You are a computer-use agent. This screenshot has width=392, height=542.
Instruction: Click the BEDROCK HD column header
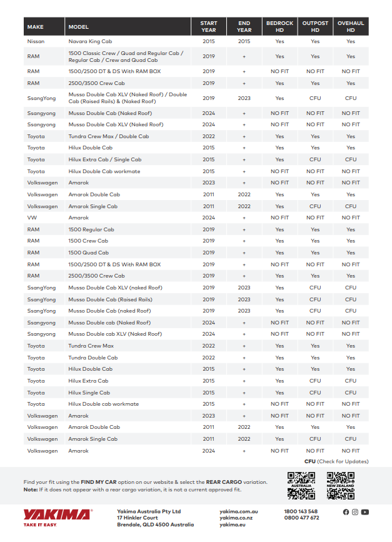pos(279,27)
